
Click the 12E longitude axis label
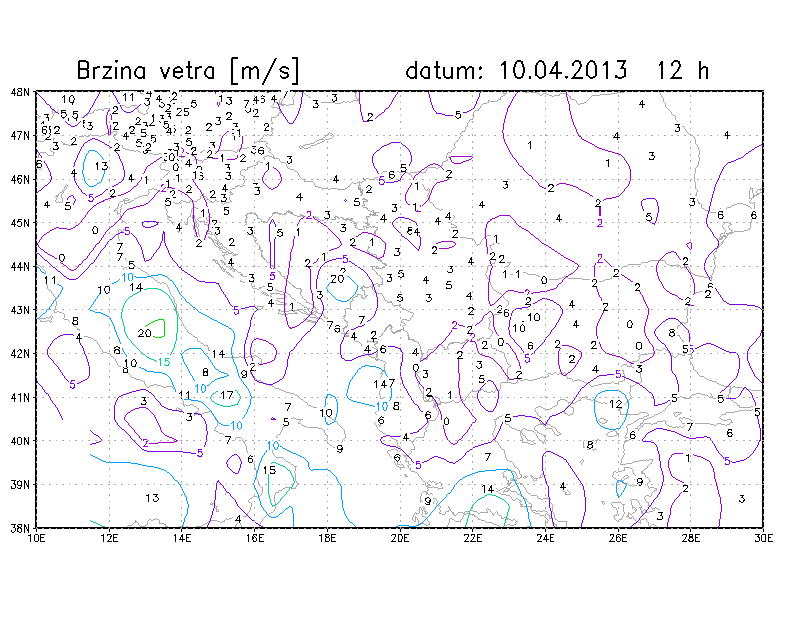pyautogui.click(x=109, y=538)
